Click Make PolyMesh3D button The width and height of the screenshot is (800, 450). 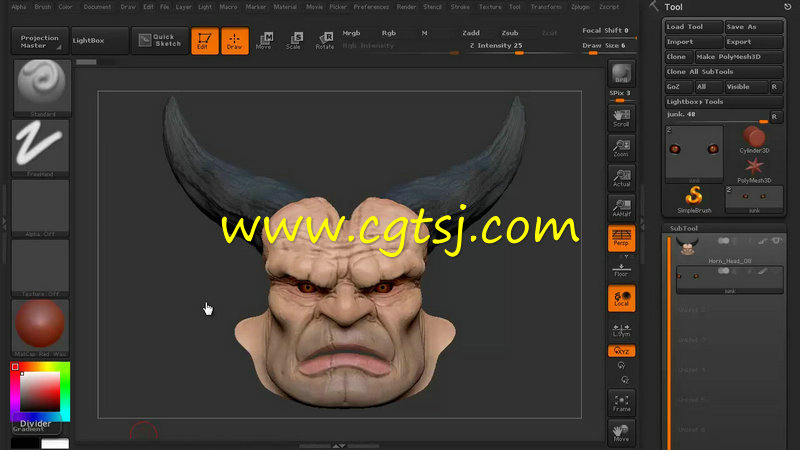click(739, 57)
